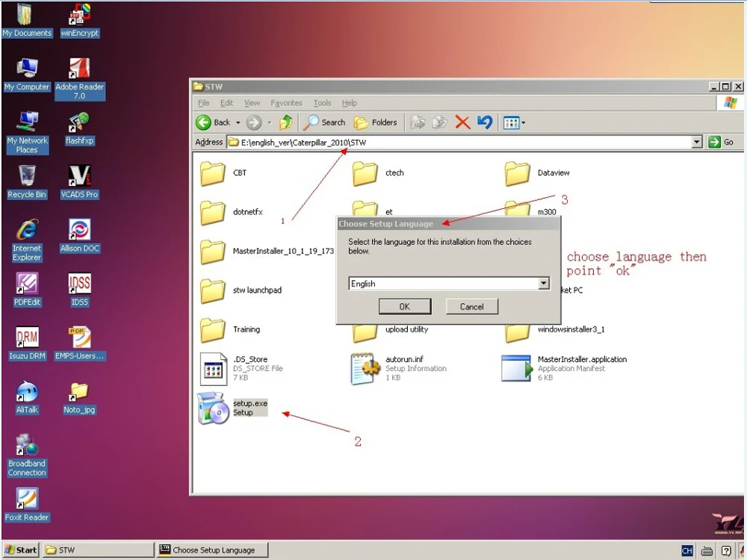Screen dimensions: 747x560
Task: Click the CH language indicator in tray
Action: pos(686,550)
